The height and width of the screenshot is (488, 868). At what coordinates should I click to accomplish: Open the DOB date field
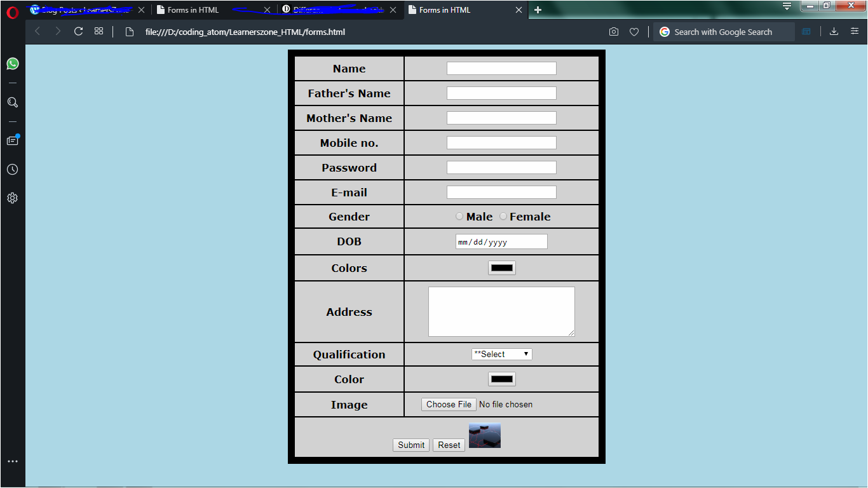click(501, 242)
